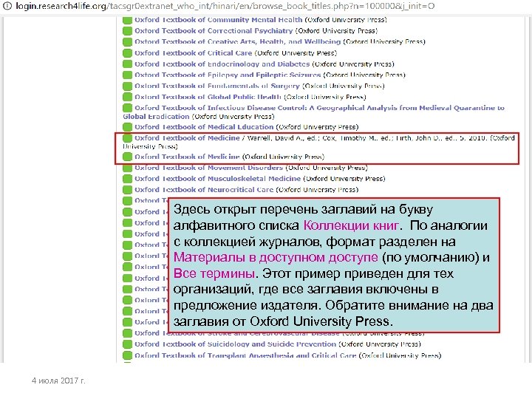The height and width of the screenshot is (399, 532).
Task: Click green access icon beside Epilepsy and Epileptic Seizures
Action: click(x=127, y=75)
